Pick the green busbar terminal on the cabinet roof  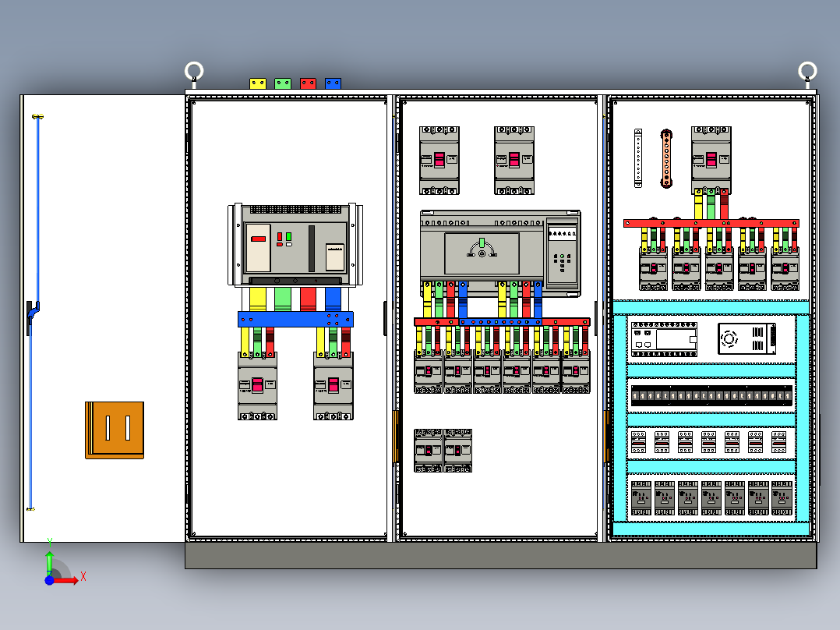pyautogui.click(x=283, y=83)
